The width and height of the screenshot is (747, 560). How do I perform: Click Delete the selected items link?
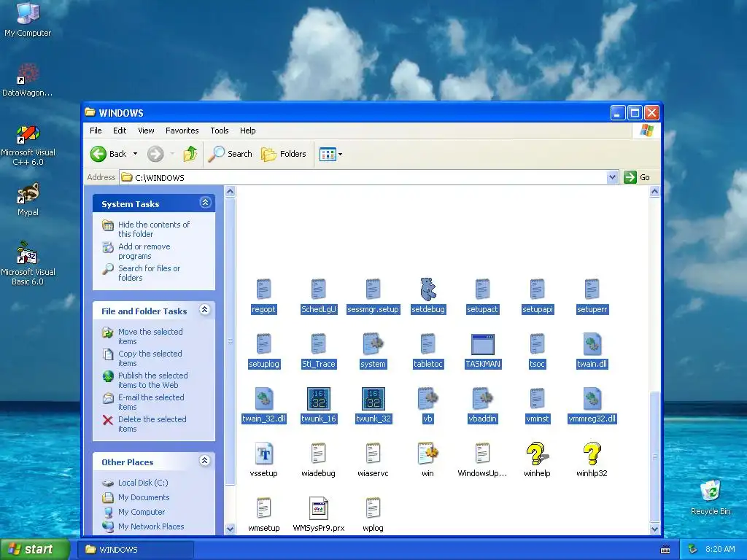point(152,424)
